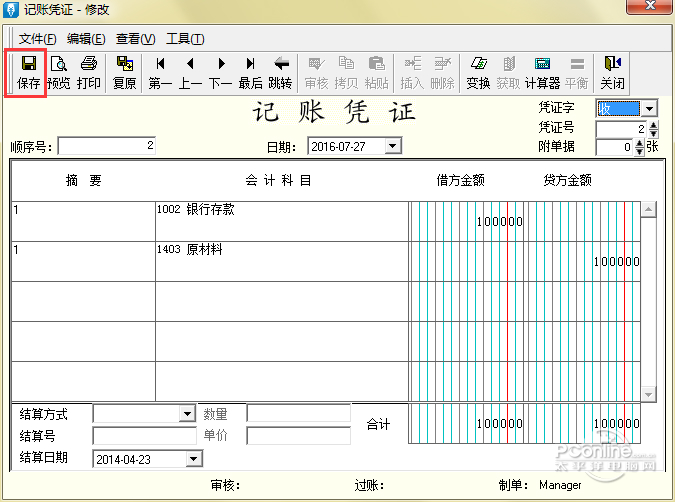The width and height of the screenshot is (675, 502).
Task: Open the 编辑(E) menu
Action: point(86,39)
